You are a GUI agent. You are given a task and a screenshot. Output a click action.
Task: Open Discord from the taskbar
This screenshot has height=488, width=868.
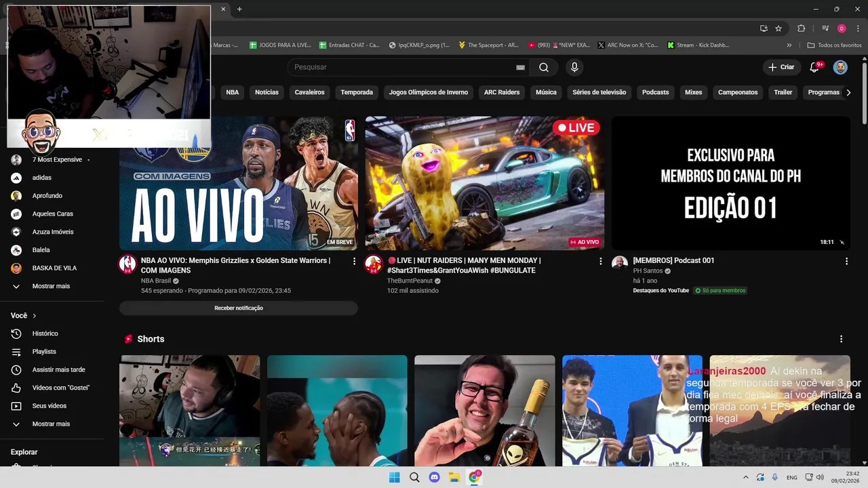435,477
